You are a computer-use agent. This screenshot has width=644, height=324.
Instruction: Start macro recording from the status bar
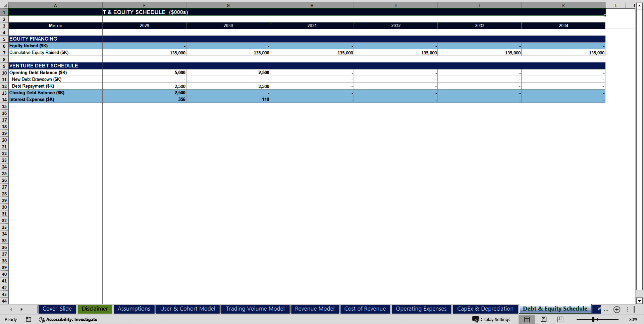[x=28, y=319]
